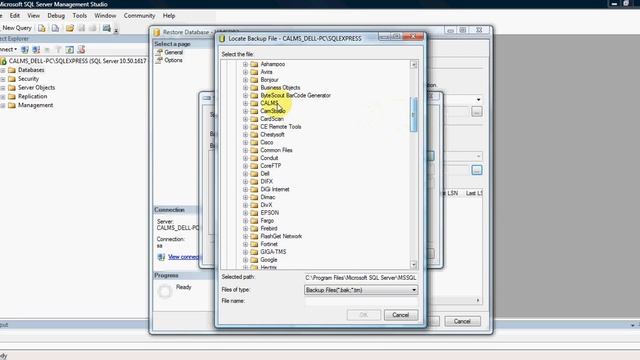Select the Management node in Object Explorer

point(35,105)
